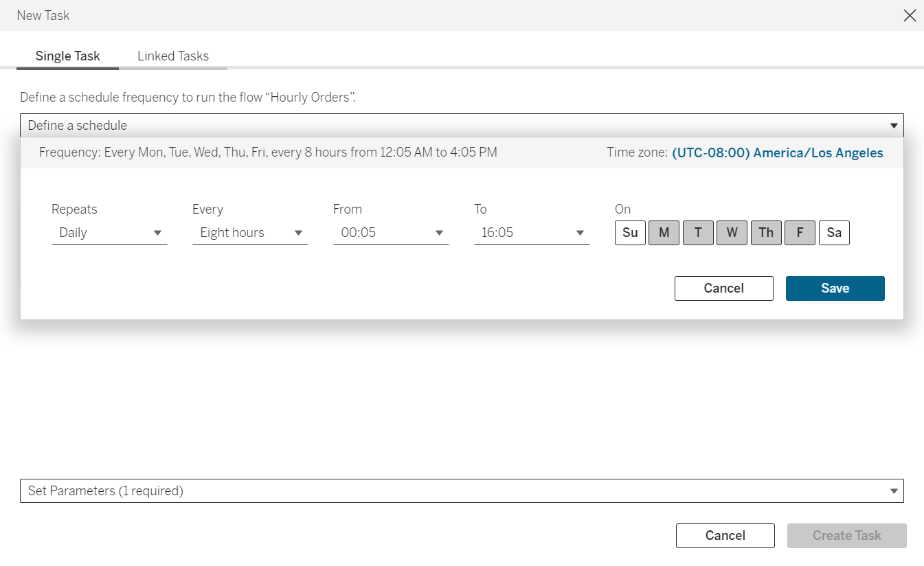
Task: Select the Single Task tab
Action: 67,56
